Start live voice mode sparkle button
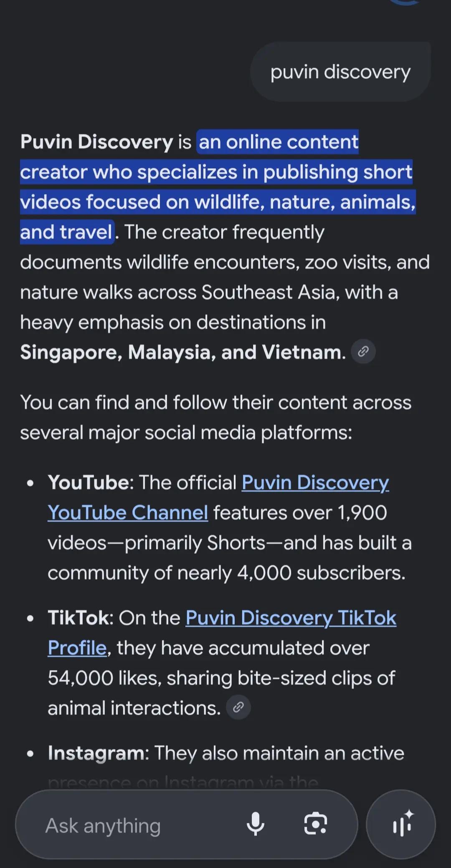Screen dimensions: 451x868 [x=401, y=824]
